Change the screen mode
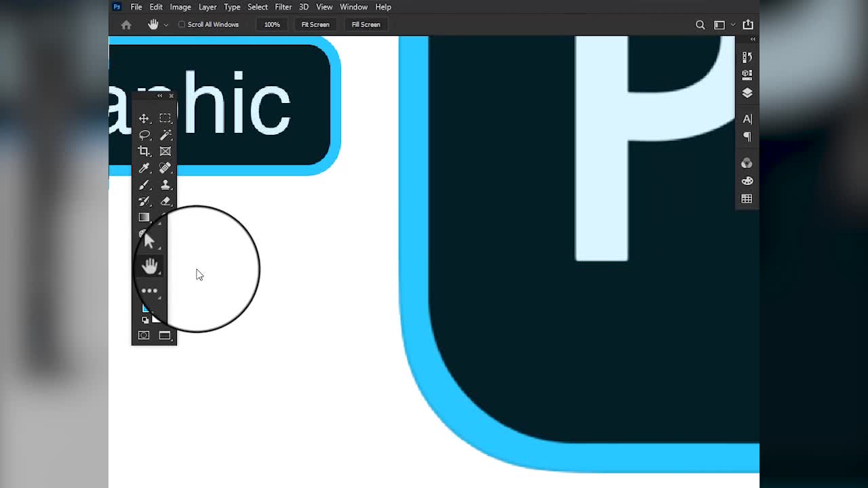 [165, 335]
